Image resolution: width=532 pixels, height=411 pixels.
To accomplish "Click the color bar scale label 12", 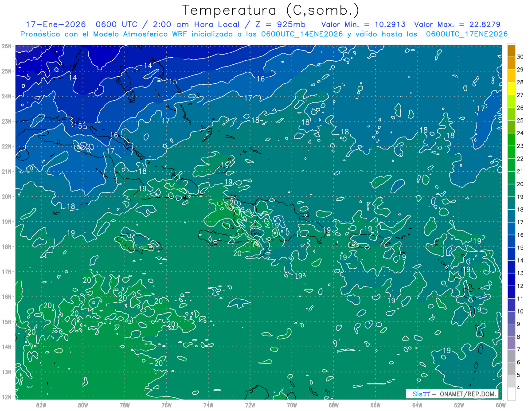I will (x=520, y=286).
